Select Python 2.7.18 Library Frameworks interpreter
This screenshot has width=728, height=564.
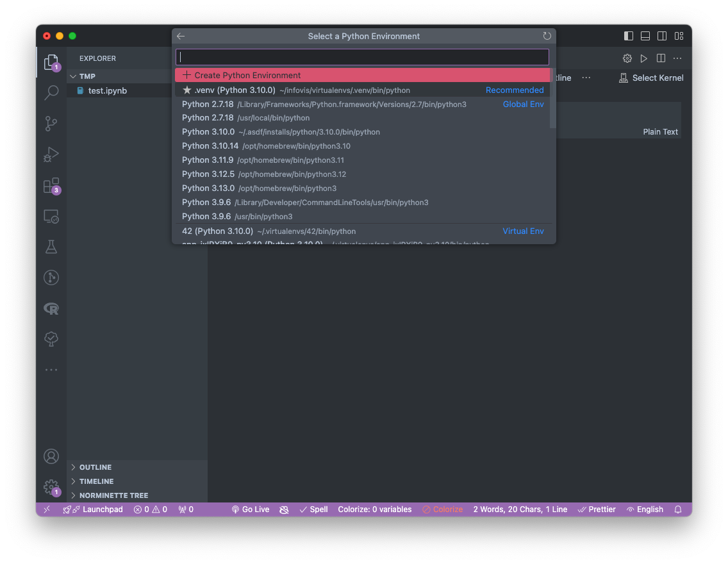362,104
